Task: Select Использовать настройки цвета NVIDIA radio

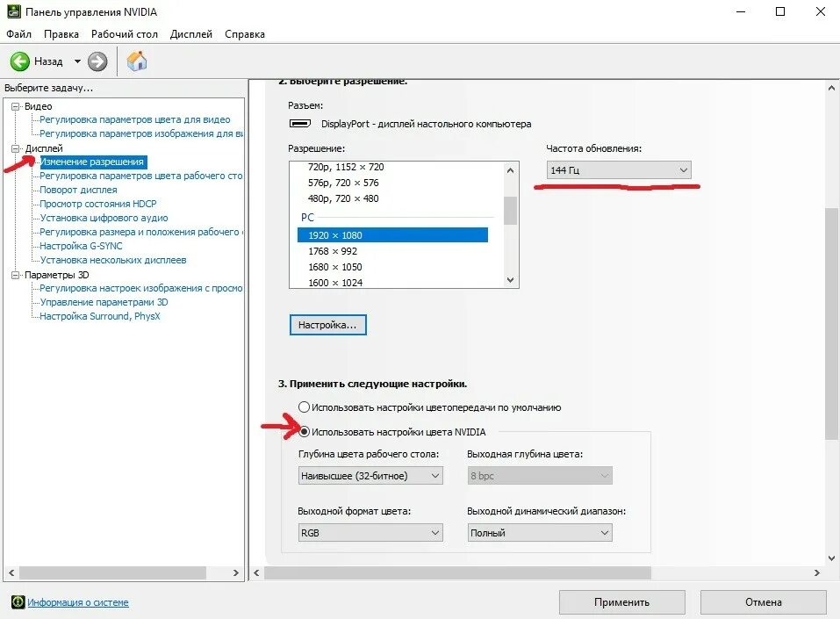Action: pyautogui.click(x=304, y=431)
